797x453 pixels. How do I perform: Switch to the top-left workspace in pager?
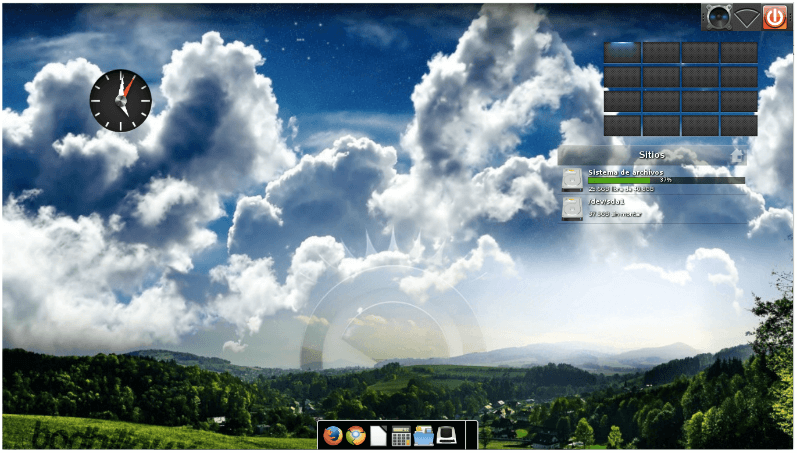click(x=622, y=52)
